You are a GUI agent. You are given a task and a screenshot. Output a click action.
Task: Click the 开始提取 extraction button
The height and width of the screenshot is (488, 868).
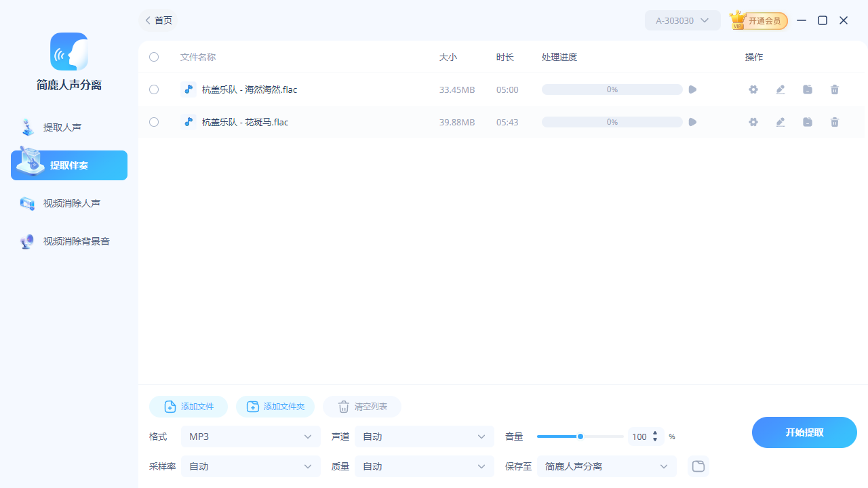(804, 432)
